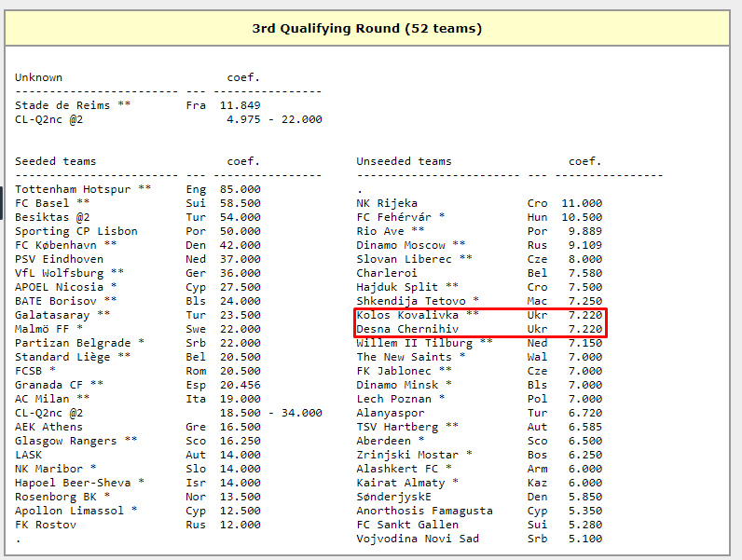Click the AC Milan team entry
742x560 pixels.
point(45,399)
